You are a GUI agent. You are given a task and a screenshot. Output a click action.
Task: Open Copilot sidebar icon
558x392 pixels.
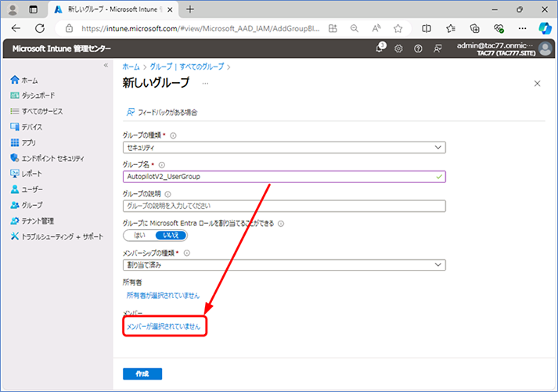[545, 28]
